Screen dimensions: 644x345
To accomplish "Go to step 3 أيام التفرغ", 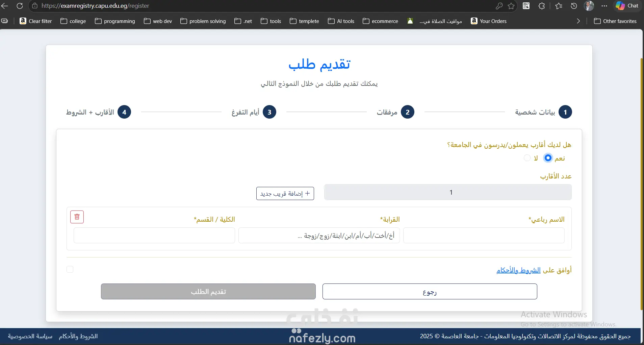I will 254,112.
